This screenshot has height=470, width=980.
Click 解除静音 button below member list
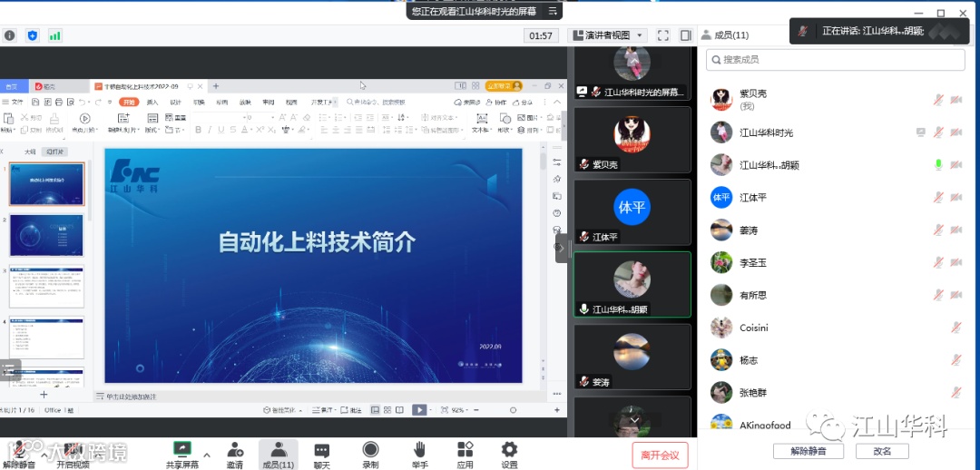(808, 451)
